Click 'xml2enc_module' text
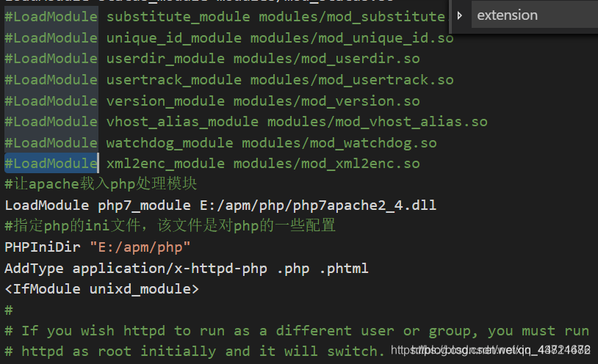 point(165,164)
